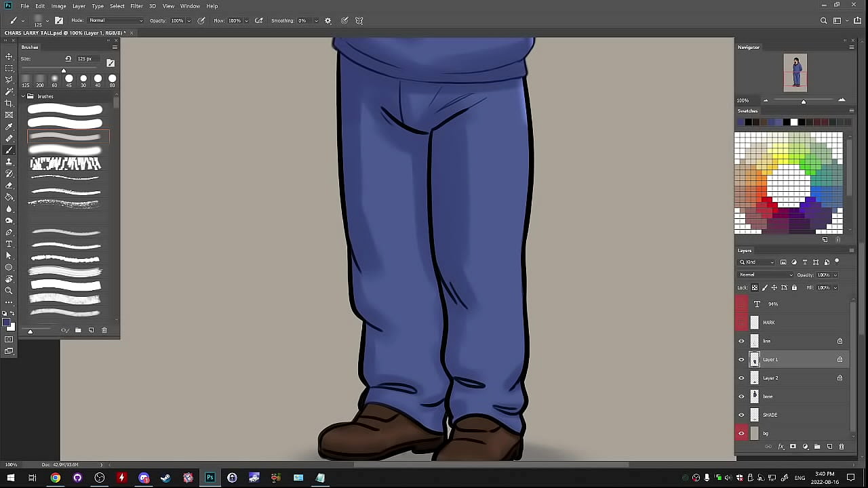Image resolution: width=868 pixels, height=488 pixels.
Task: Toggle visibility of the line layer
Action: click(x=741, y=341)
